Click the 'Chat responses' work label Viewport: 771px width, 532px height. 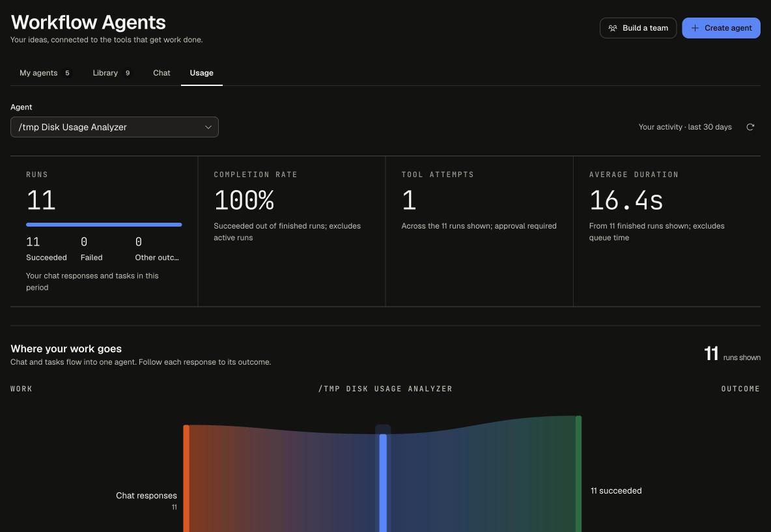coord(147,496)
